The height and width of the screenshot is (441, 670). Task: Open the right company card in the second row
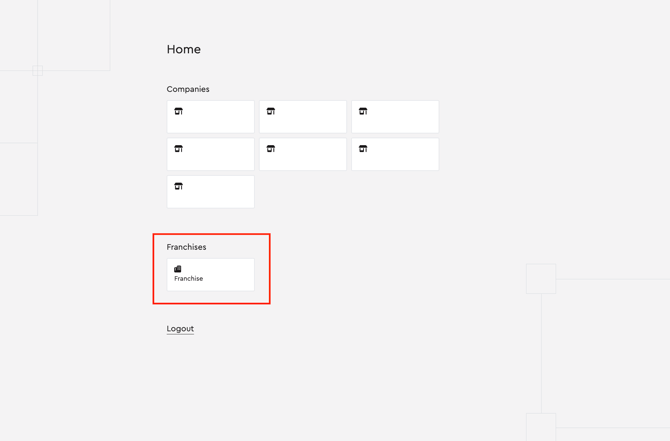[395, 155]
